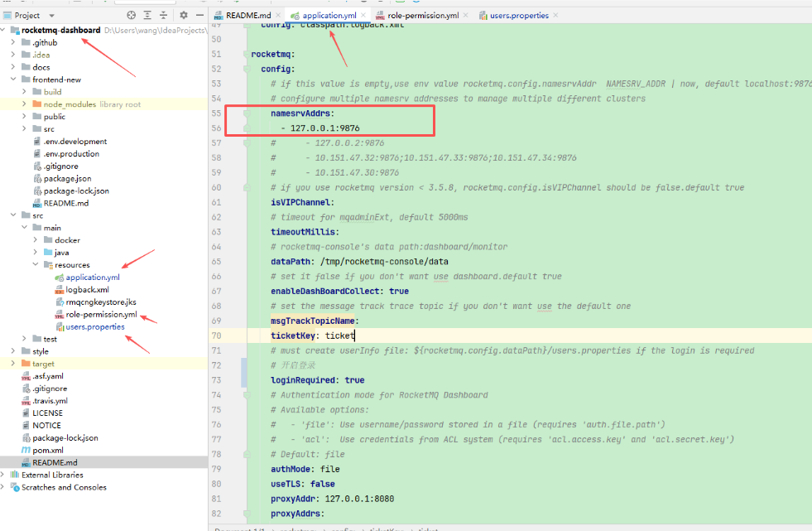812x531 pixels.
Task: Click the locate/select opened file target icon
Action: [132, 15]
